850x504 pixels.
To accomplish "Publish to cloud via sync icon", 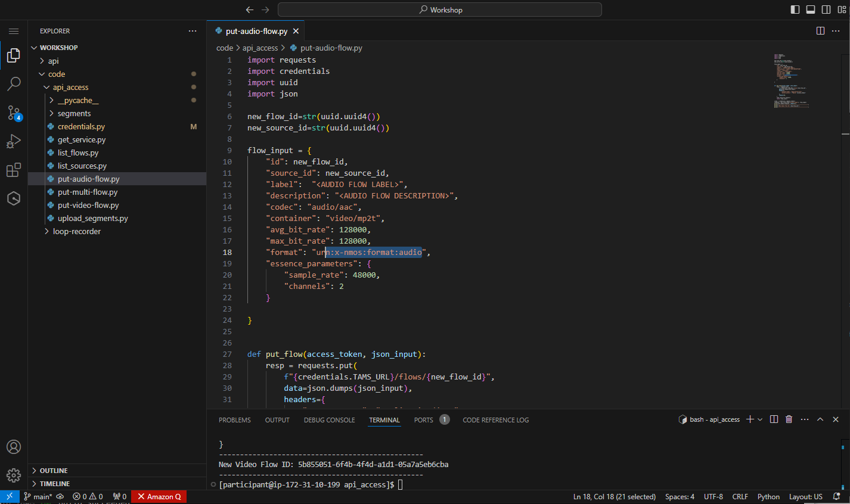I will (60, 496).
